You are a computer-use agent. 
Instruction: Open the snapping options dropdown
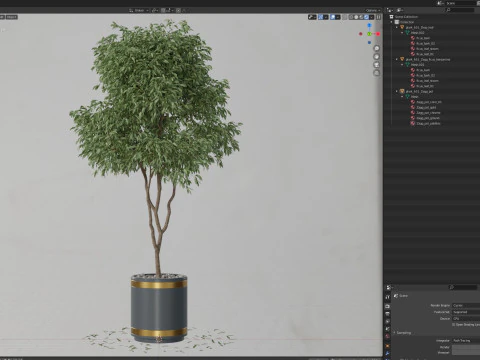coord(170,10)
